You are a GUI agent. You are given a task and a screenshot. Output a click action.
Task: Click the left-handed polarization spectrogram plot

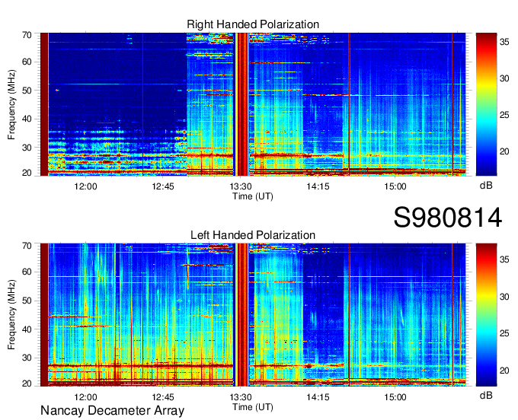253,315
